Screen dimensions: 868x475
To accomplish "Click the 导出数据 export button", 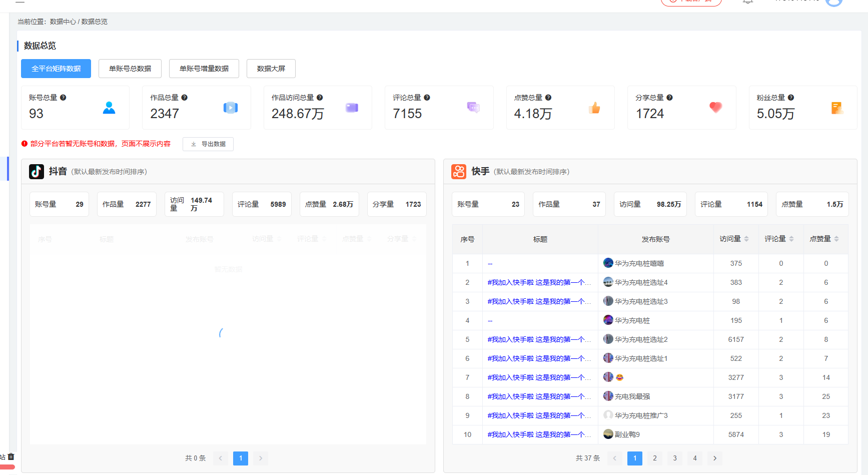I will [x=208, y=144].
